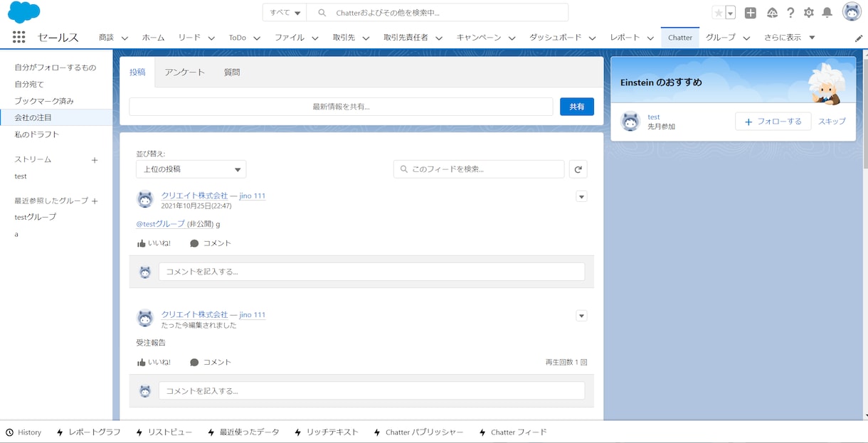Select 私のドラフト feed
The height and width of the screenshot is (443, 868).
tap(37, 134)
